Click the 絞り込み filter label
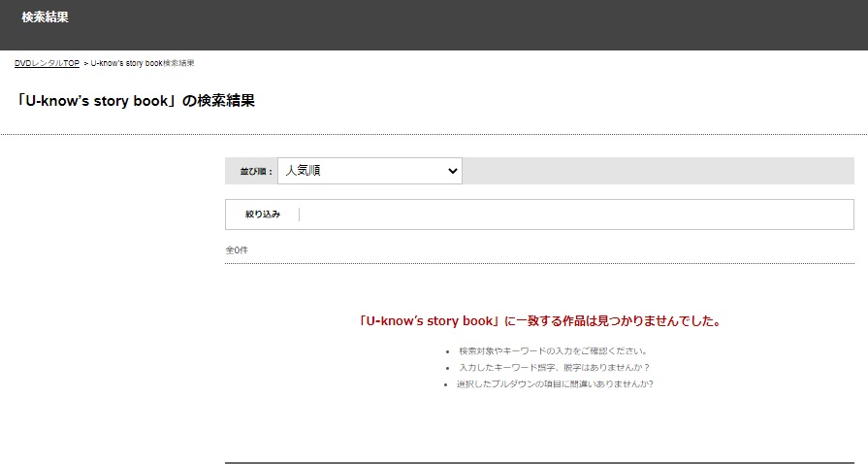This screenshot has height=464, width=868. point(263,215)
